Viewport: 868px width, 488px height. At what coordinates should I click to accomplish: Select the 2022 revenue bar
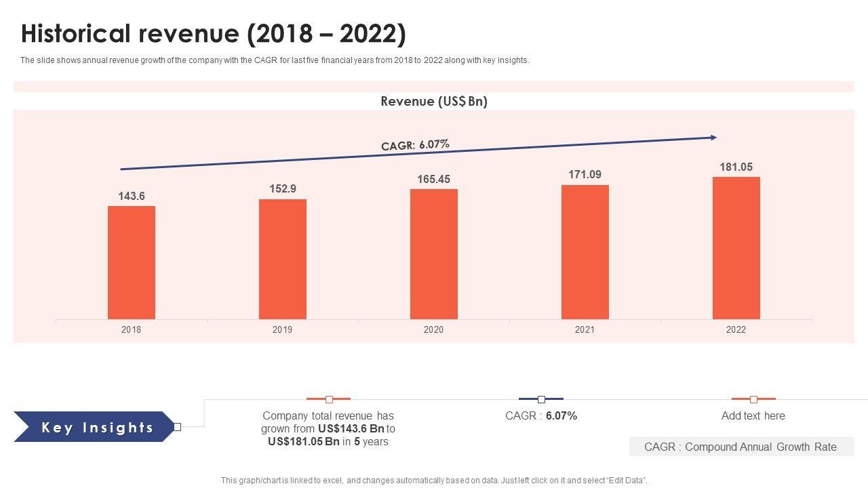pyautogui.click(x=736, y=248)
